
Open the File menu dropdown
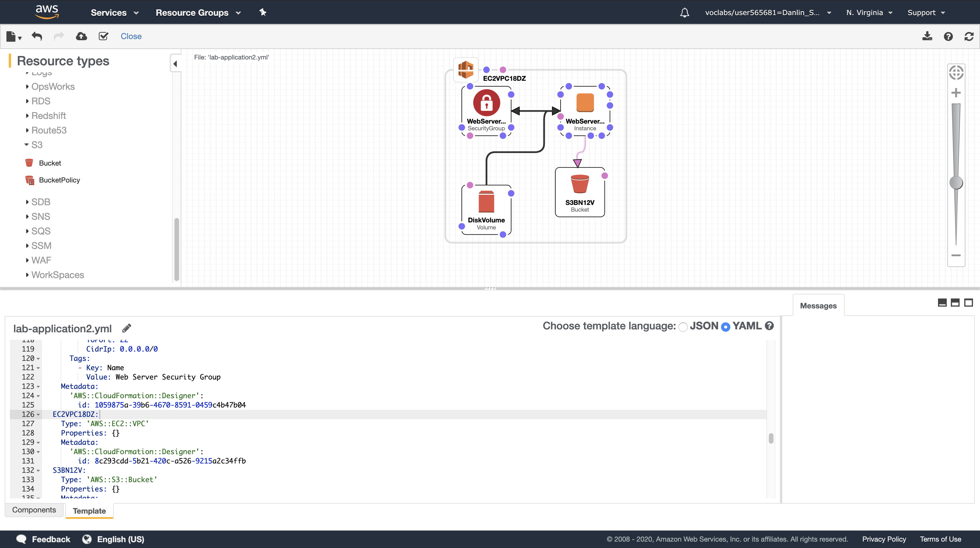click(x=14, y=36)
